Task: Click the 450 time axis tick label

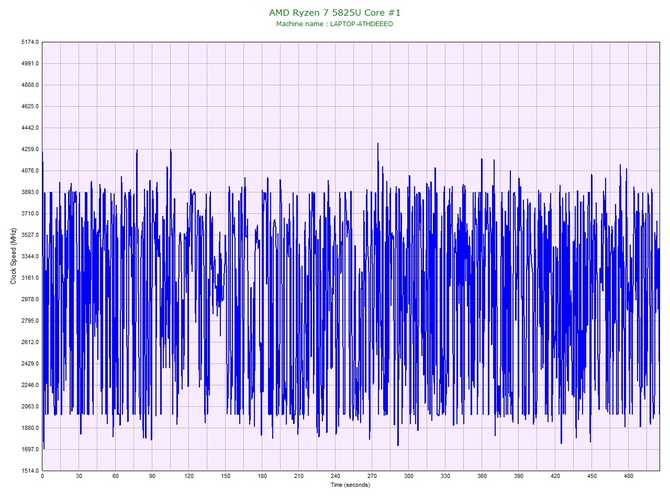Action: click(592, 476)
